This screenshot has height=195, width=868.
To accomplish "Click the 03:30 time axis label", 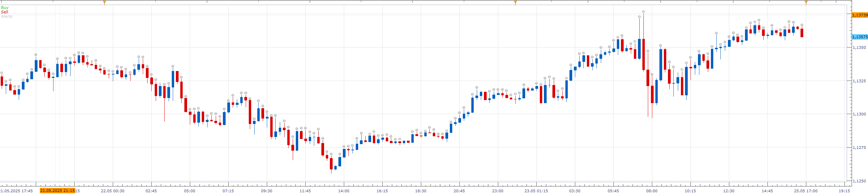I will point(575,191).
